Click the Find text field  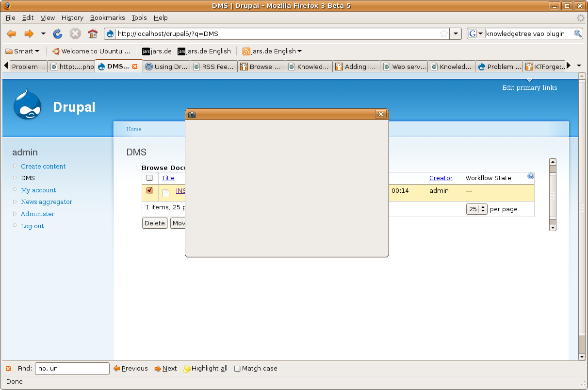click(x=72, y=369)
